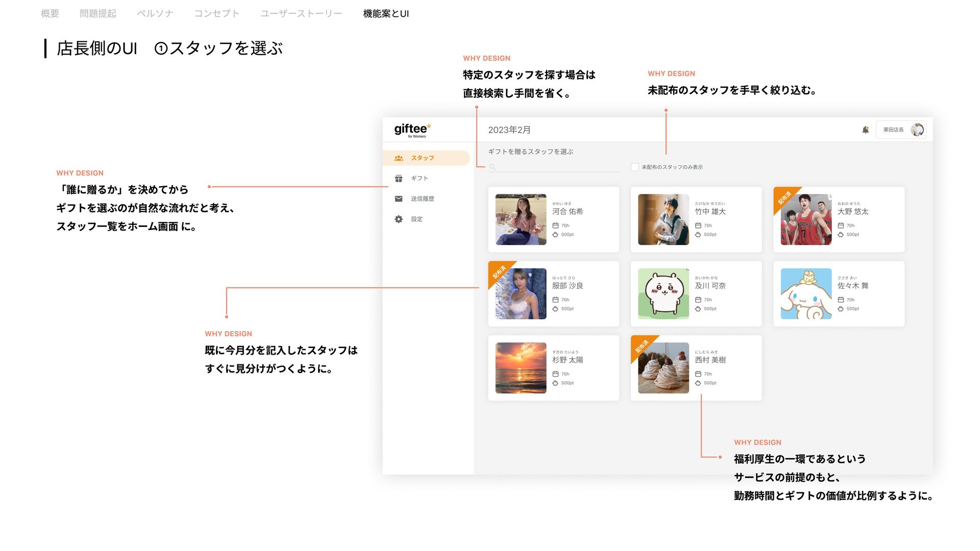Go to ペルソナ section tab
Screen dimensions: 980x551
point(155,14)
